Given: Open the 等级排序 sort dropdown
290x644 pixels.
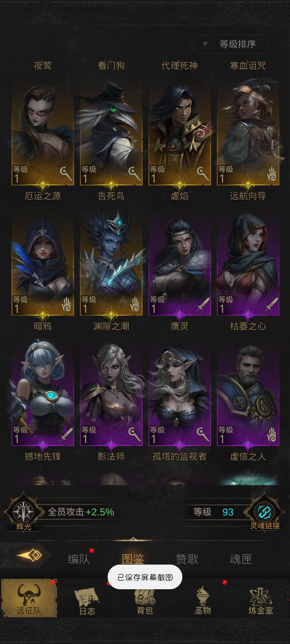Looking at the screenshot, I should [x=230, y=44].
